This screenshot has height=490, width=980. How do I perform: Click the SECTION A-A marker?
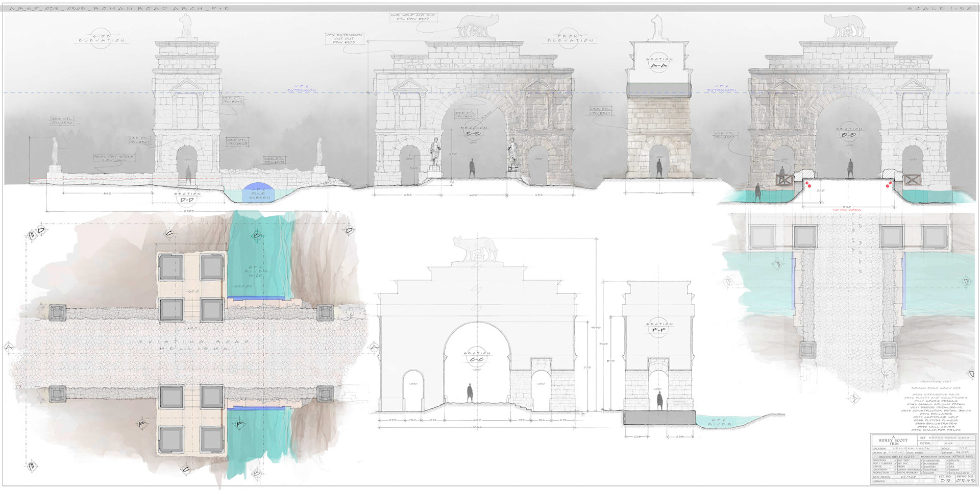pos(659,63)
